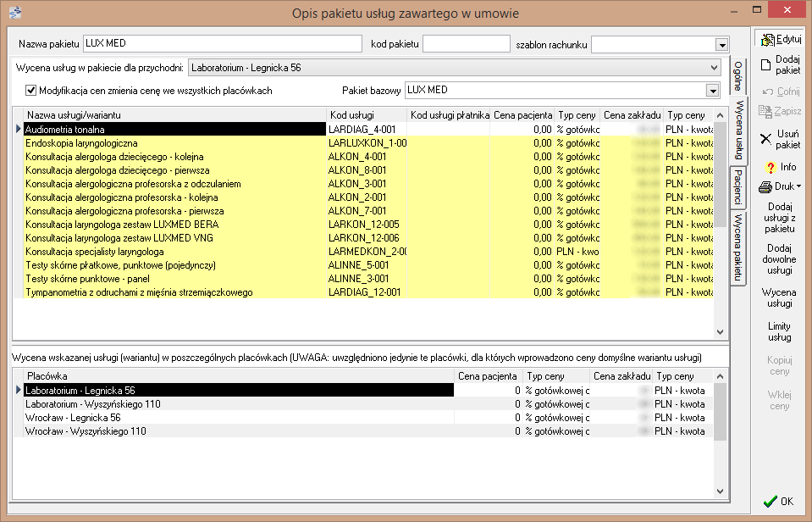Image resolution: width=812 pixels, height=522 pixels.
Task: Click the Wycena usługi button
Action: coord(779,297)
